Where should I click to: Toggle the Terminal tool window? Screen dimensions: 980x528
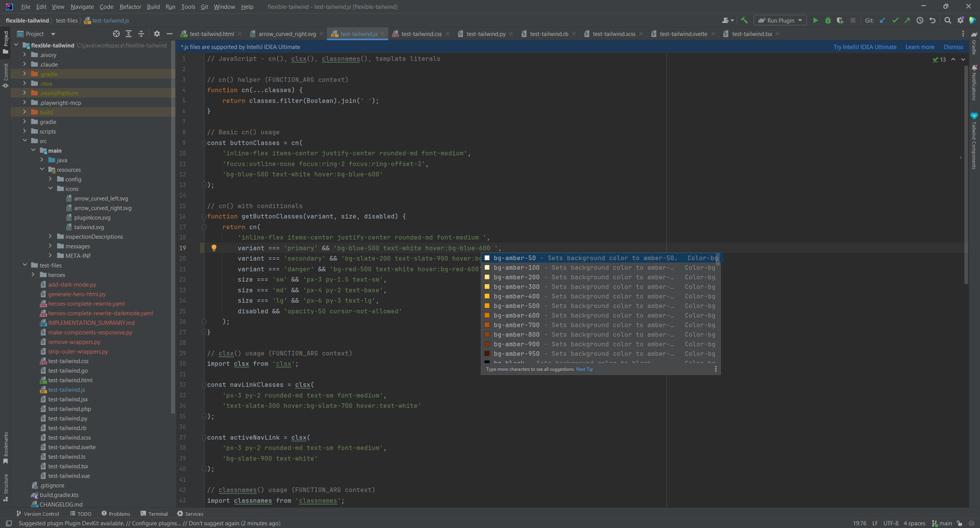point(154,514)
